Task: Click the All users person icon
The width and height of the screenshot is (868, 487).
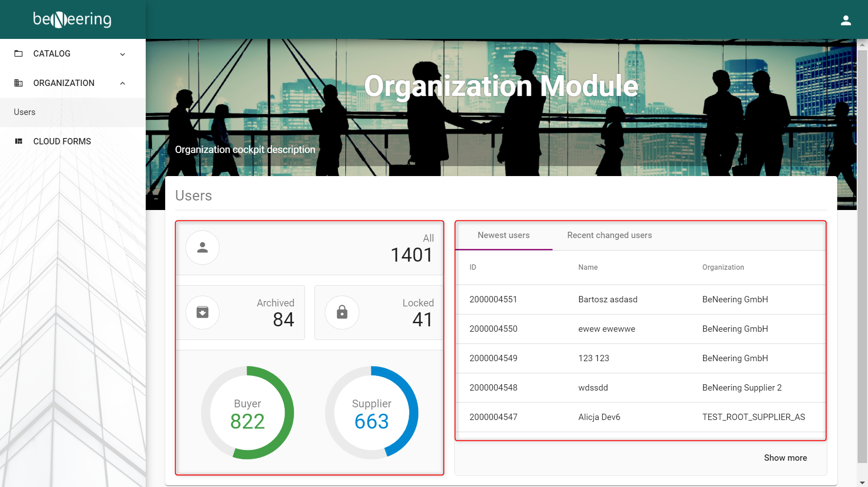Action: click(202, 248)
